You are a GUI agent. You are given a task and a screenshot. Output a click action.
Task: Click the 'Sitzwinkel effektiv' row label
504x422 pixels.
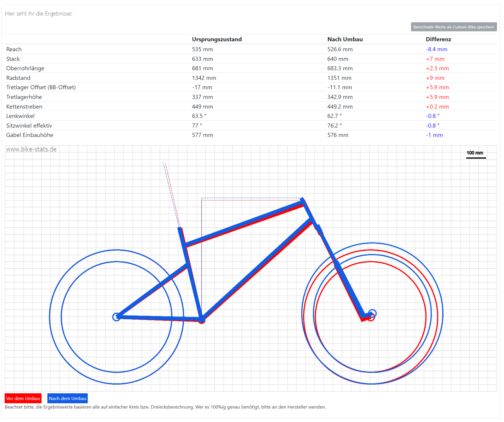(x=29, y=126)
